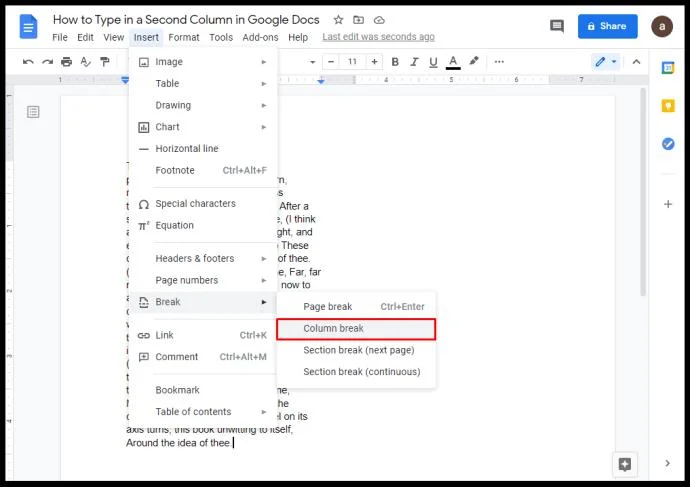The width and height of the screenshot is (690, 487).
Task: Run the spelling and grammar check
Action: pyautogui.click(x=85, y=62)
